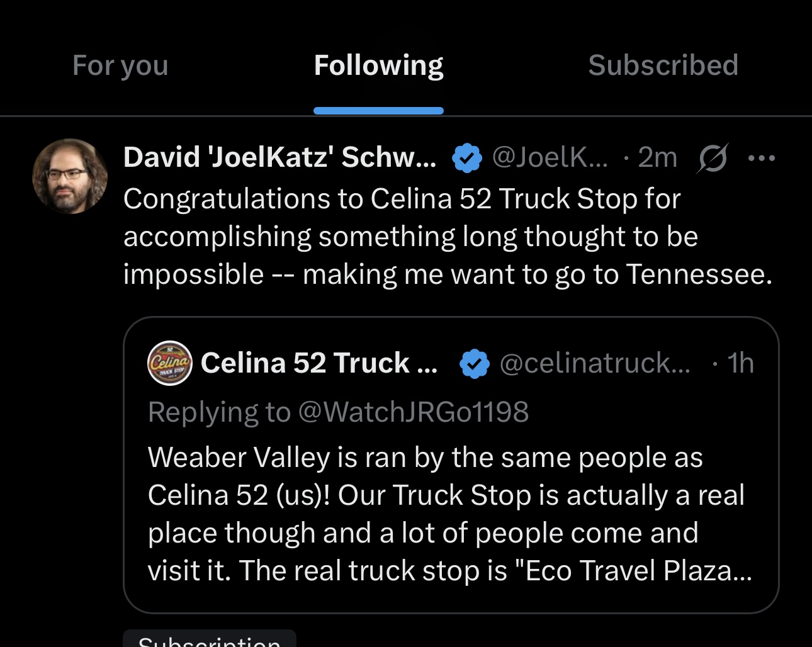Viewport: 812px width, 647px height.
Task: Select the Following tab
Action: click(x=378, y=65)
